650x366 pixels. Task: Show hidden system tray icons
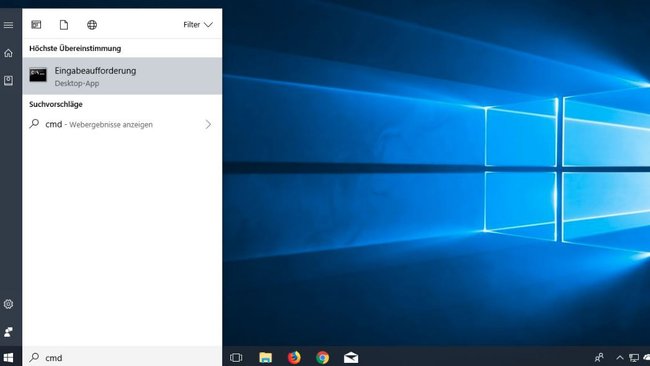(620, 357)
